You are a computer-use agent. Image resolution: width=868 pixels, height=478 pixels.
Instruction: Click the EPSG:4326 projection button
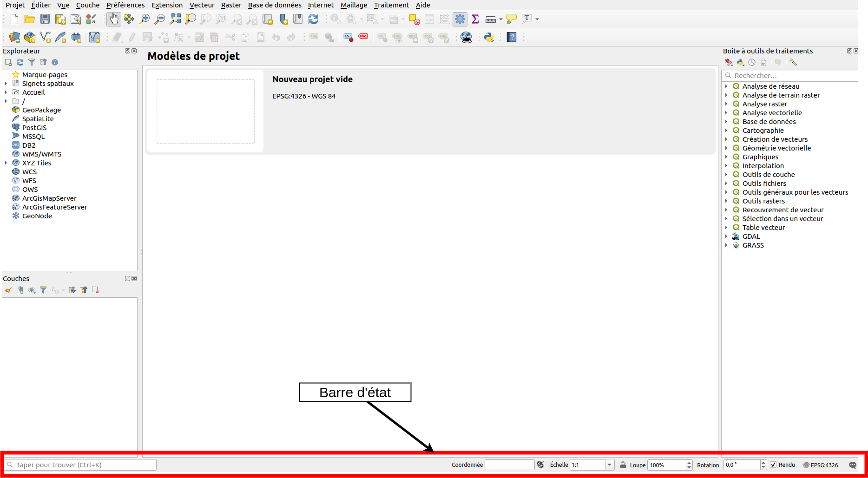pos(821,465)
